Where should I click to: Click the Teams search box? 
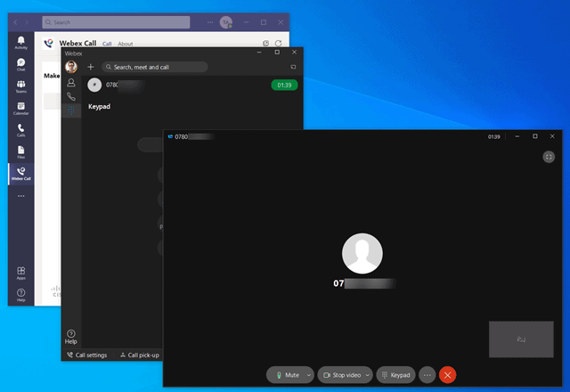(x=116, y=22)
